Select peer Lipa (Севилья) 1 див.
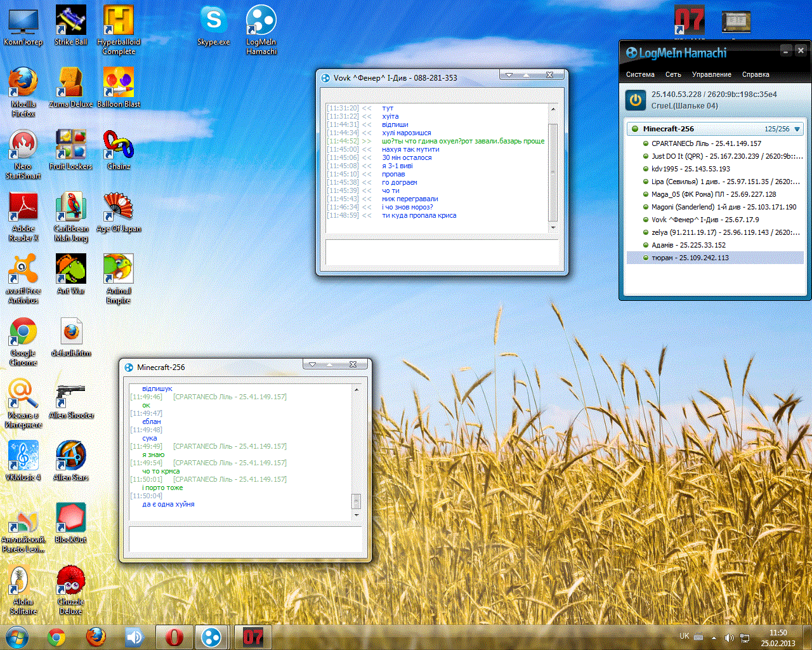812x650 pixels. coord(715,182)
